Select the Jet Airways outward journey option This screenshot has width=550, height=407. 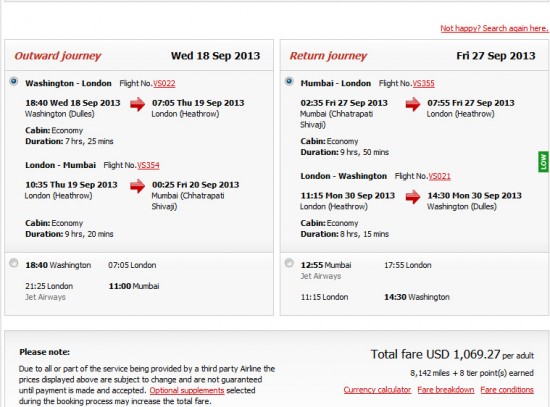click(14, 263)
